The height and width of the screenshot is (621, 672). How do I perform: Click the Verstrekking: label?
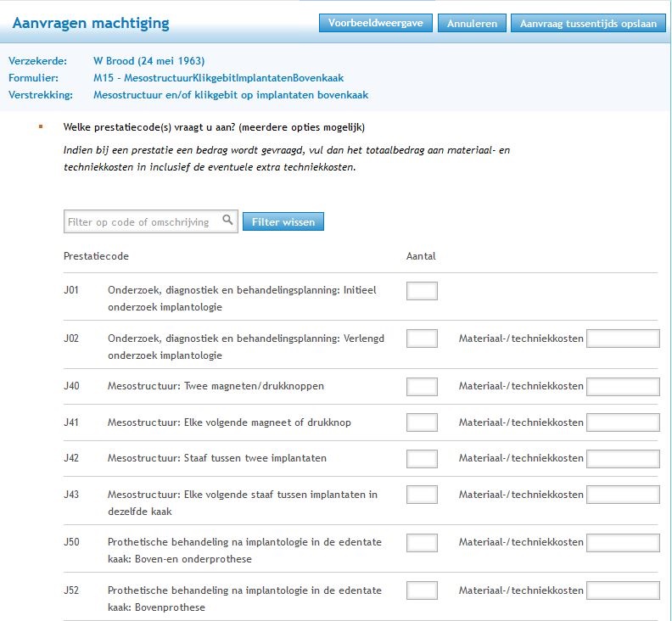(x=41, y=95)
